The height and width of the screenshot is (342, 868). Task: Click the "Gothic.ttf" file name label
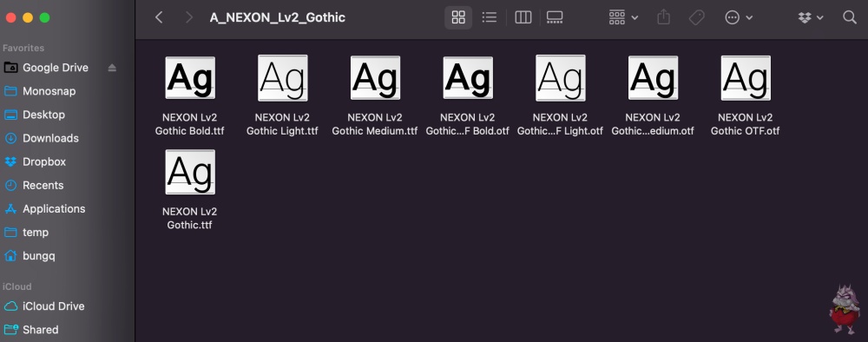click(x=190, y=225)
